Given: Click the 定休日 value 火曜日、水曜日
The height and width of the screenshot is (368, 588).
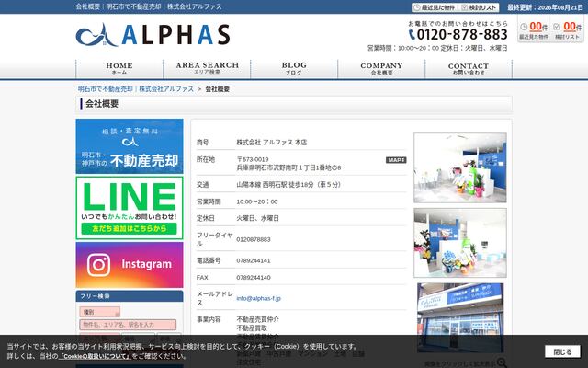Looking at the screenshot, I should [257, 218].
